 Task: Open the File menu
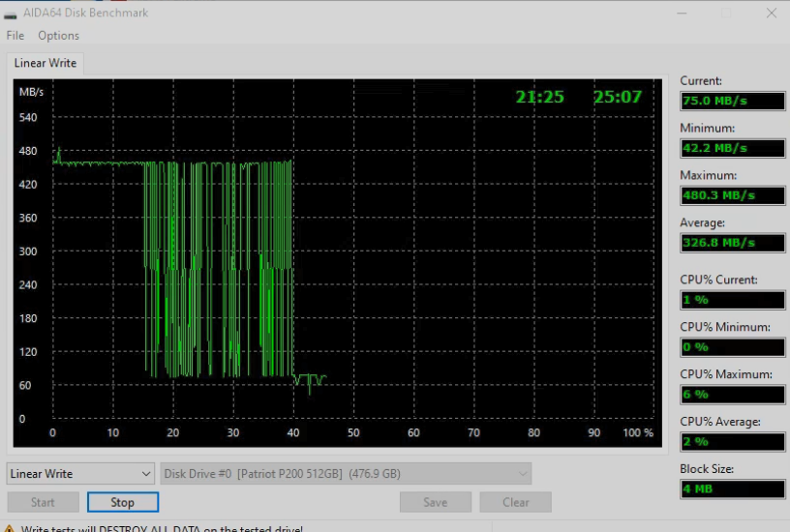click(x=15, y=36)
